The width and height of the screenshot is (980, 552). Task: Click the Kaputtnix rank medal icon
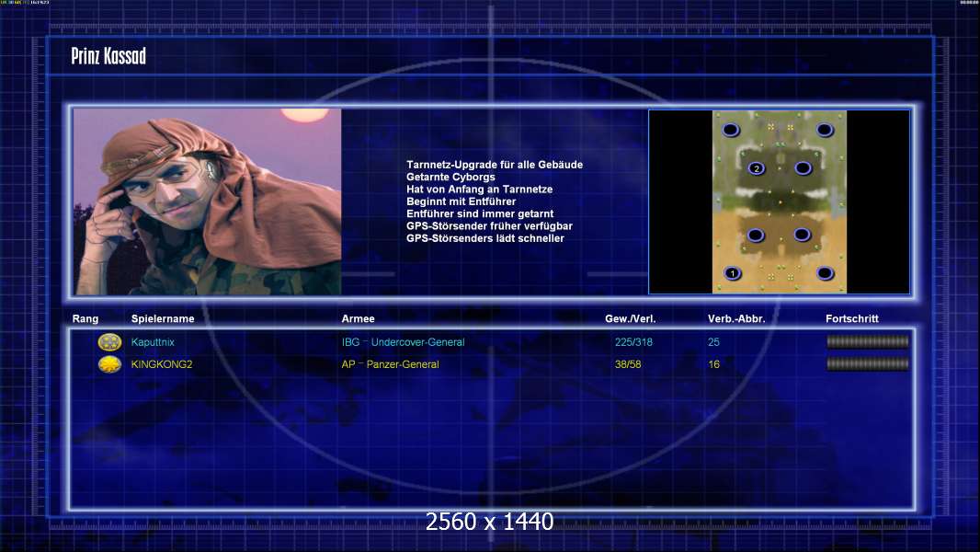point(109,341)
